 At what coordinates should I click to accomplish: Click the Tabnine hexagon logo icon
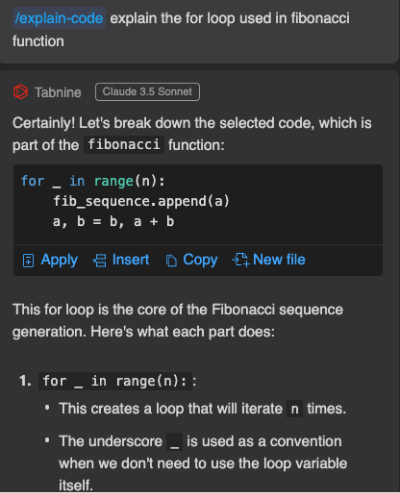click(20, 92)
